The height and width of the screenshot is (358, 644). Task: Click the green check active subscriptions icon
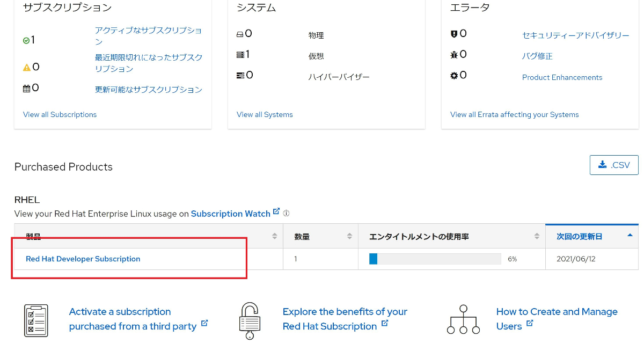click(26, 40)
